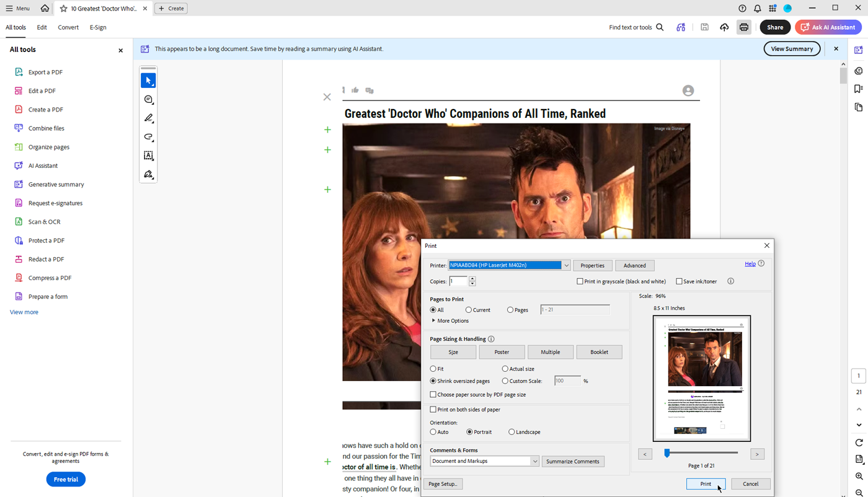Viewport: 868px width, 497px height.
Task: Open the bookmarks panel icon on right rail
Action: tap(859, 89)
